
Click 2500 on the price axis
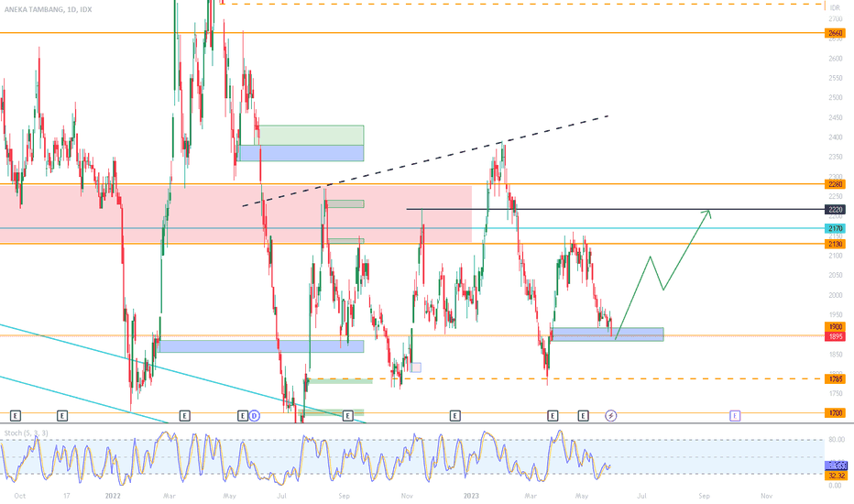836,98
